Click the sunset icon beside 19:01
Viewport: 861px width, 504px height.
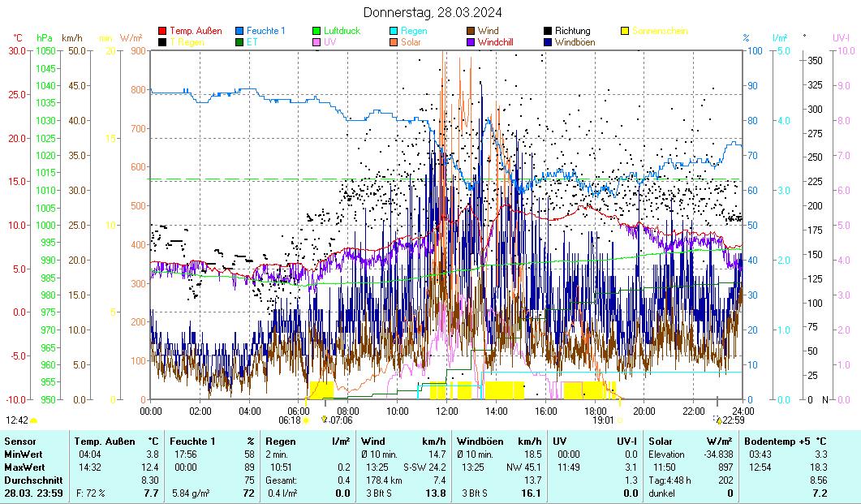click(x=620, y=420)
